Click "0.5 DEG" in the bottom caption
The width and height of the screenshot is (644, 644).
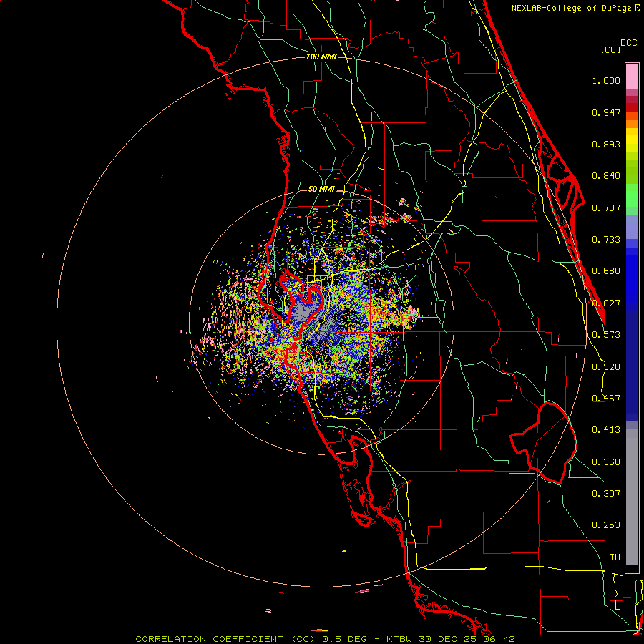pos(346,639)
